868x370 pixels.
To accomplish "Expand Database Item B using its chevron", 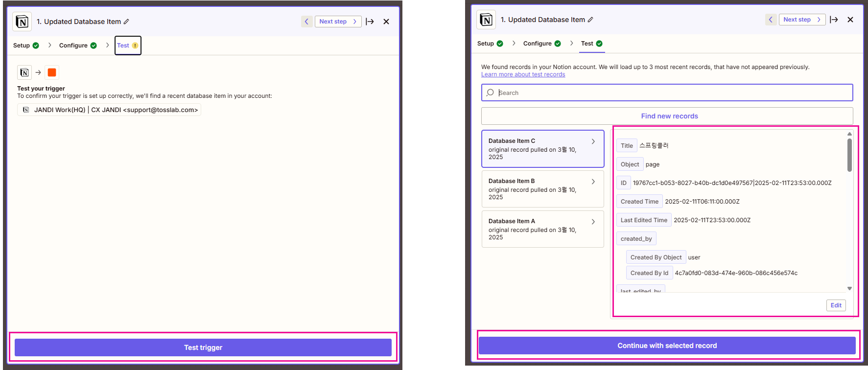I will tap(593, 182).
